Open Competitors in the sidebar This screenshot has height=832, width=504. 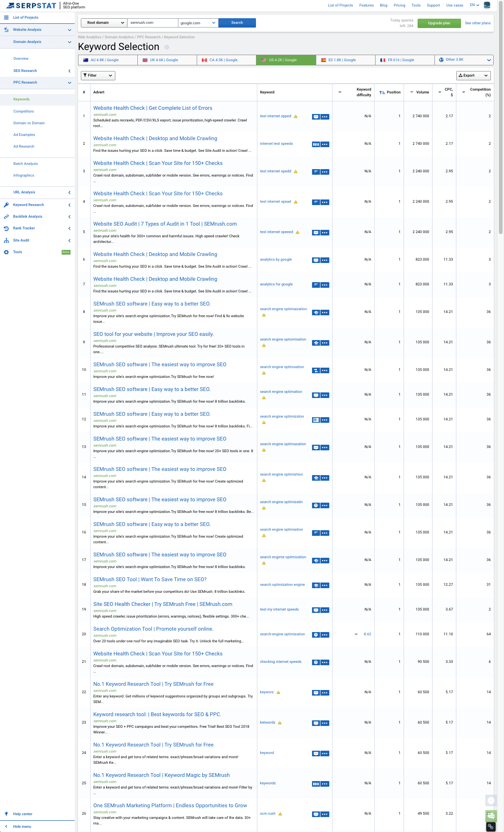point(24,112)
